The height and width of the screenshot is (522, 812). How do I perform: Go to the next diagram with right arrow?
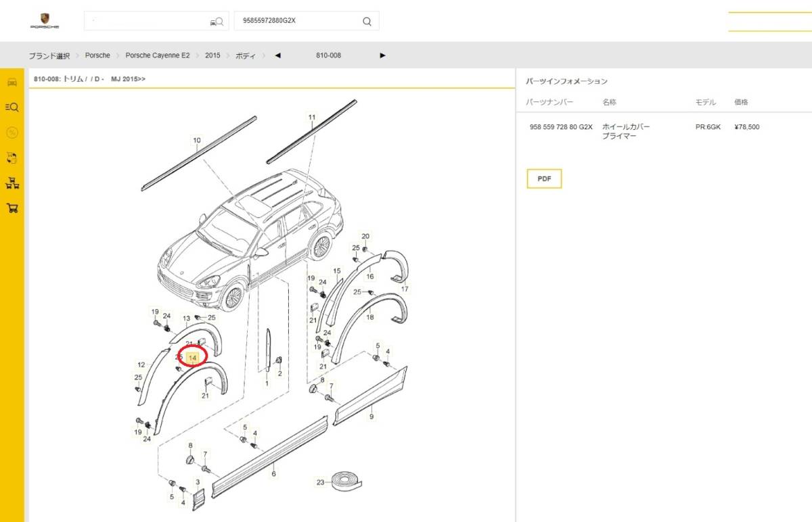[x=382, y=55]
